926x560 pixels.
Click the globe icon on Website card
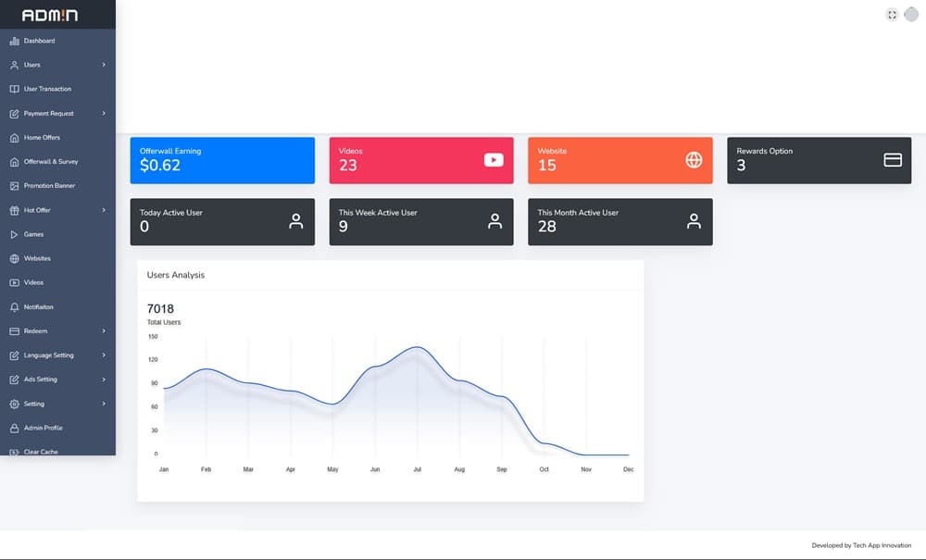point(694,160)
